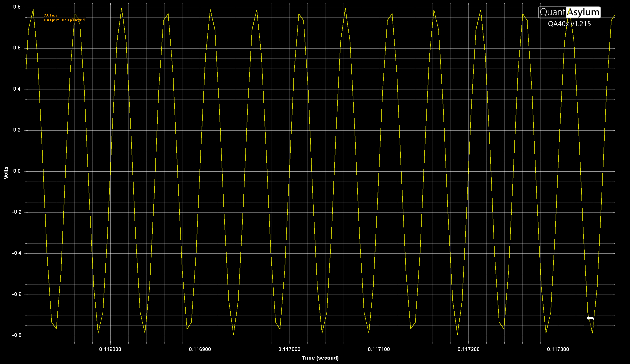The image size is (630, 364).
Task: Click the Output Displayed status label
Action: 64,20
